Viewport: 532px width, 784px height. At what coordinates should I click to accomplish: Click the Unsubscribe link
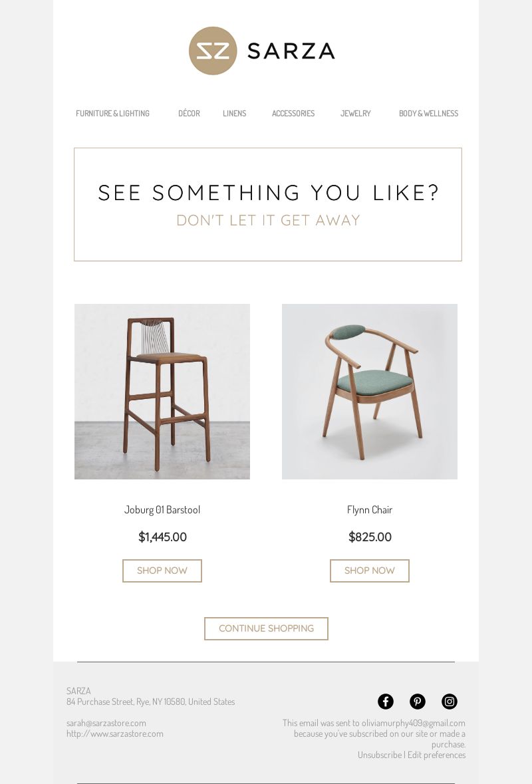380,755
